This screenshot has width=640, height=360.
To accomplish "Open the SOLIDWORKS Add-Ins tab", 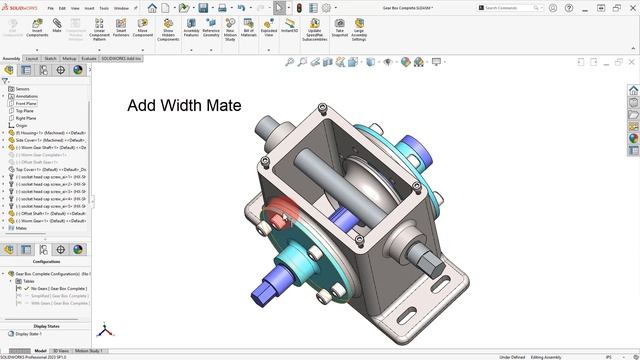I will [x=121, y=59].
